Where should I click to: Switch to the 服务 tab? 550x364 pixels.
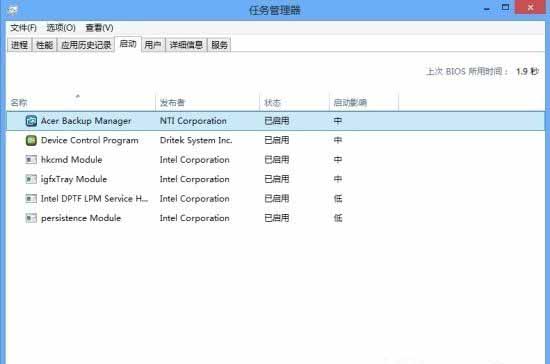[x=219, y=45]
